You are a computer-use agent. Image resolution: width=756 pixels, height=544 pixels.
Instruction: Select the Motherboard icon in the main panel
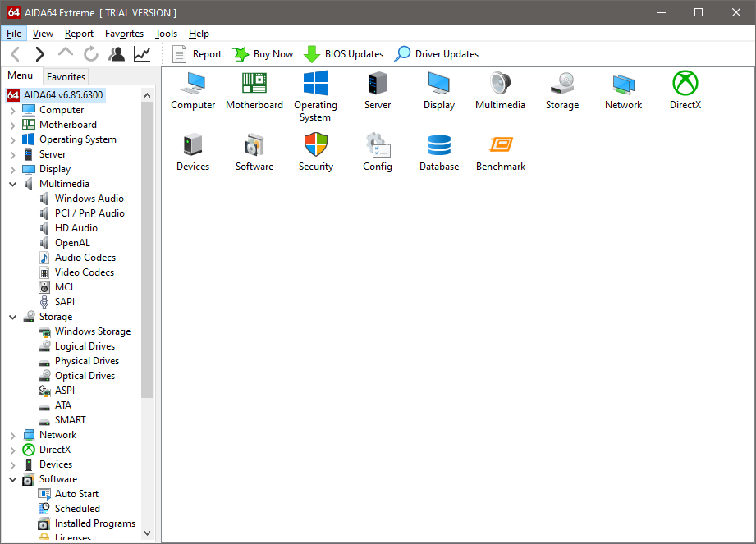254,85
